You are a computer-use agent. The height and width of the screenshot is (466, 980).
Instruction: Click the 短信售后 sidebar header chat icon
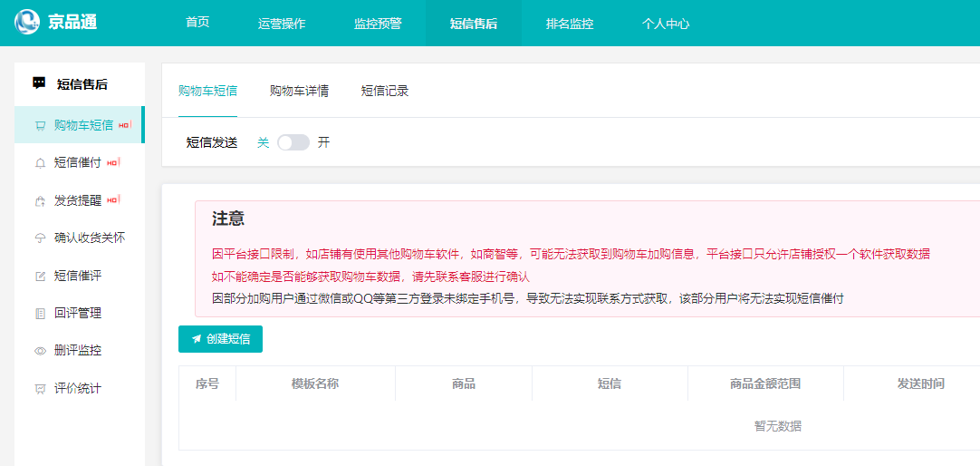click(x=39, y=83)
